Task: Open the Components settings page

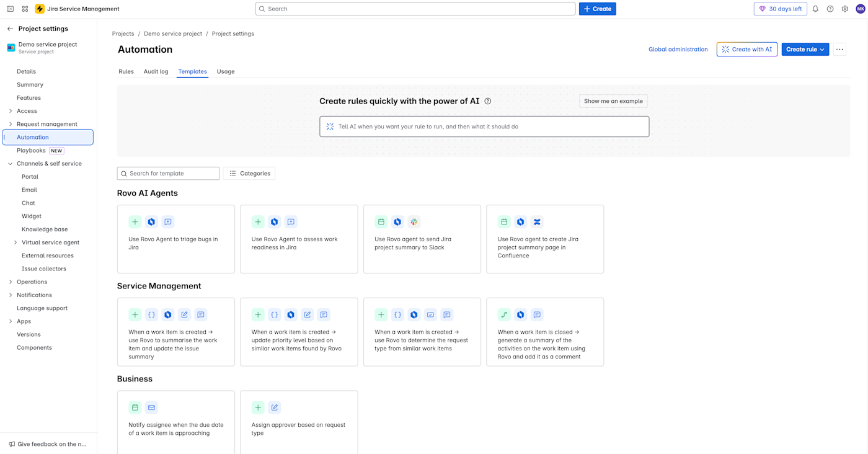Action: tap(34, 347)
